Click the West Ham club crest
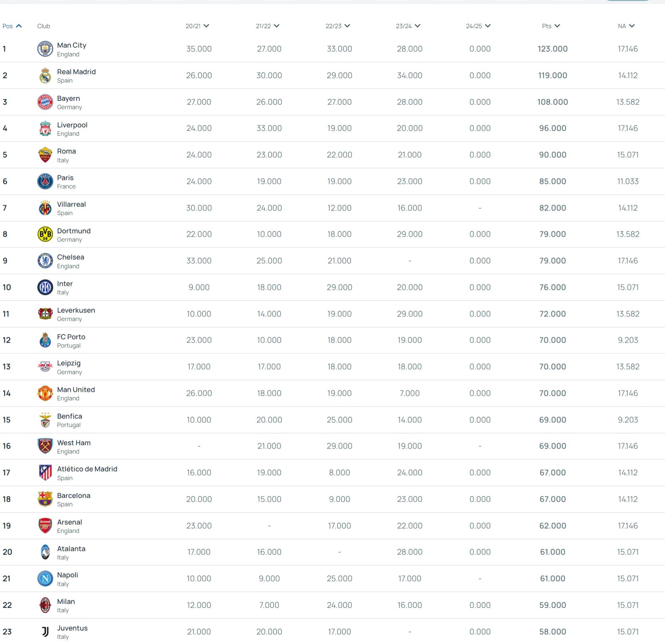 click(45, 446)
